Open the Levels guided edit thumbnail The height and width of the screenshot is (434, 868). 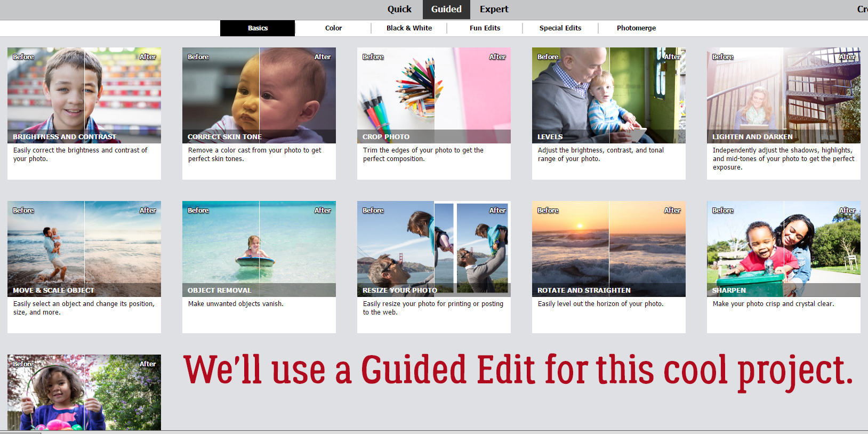[609, 96]
